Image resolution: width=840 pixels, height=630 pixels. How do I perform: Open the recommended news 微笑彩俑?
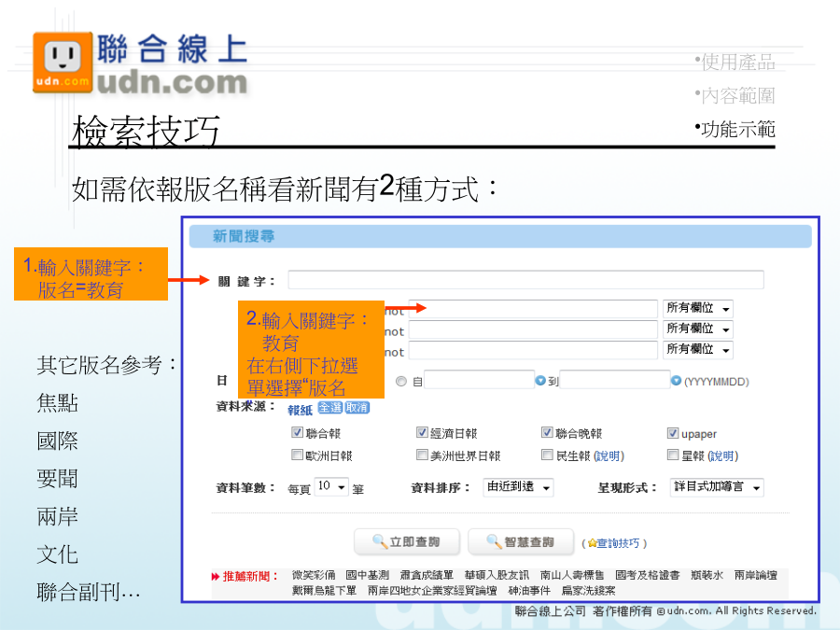[314, 575]
